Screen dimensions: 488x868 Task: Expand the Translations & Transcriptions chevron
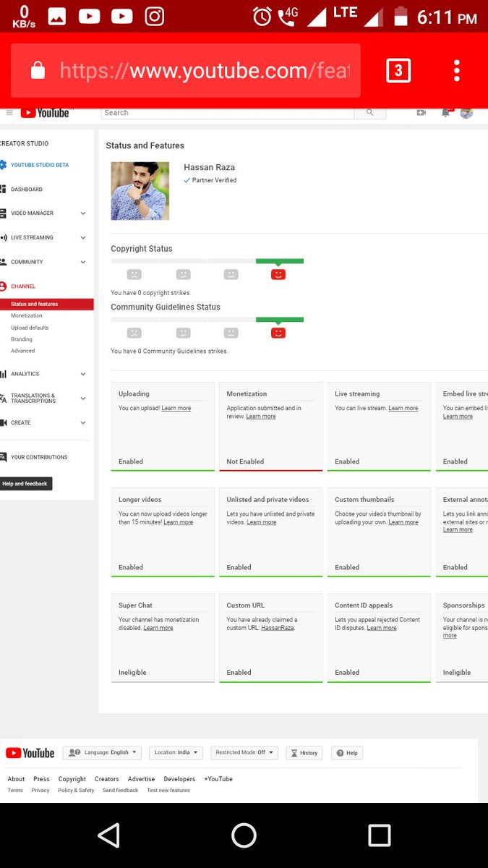point(83,399)
